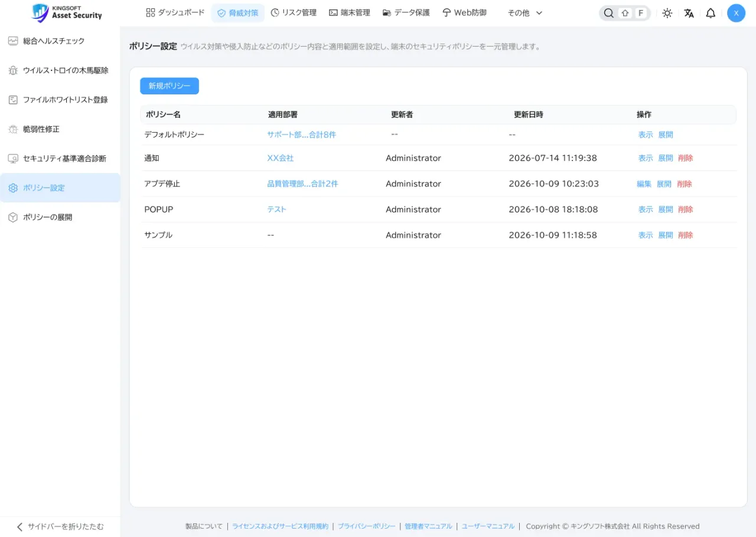Select the 脅威対策 tab

point(238,13)
